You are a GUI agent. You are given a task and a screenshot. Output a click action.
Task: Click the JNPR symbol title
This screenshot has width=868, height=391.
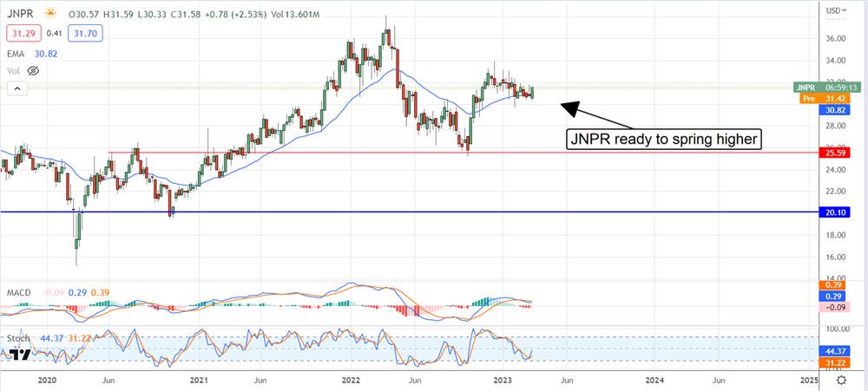(21, 13)
